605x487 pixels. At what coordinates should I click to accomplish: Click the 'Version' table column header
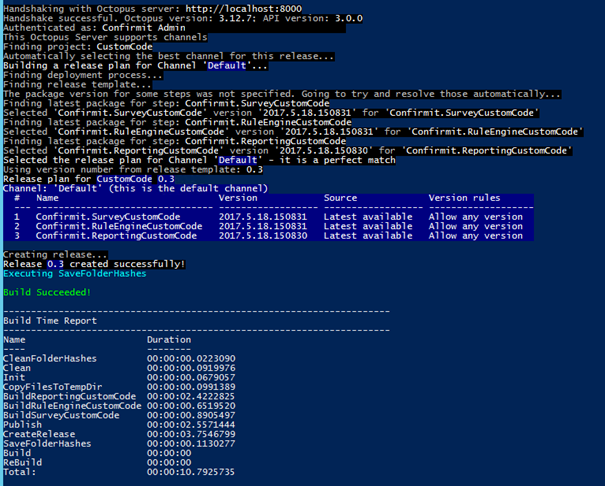click(238, 198)
